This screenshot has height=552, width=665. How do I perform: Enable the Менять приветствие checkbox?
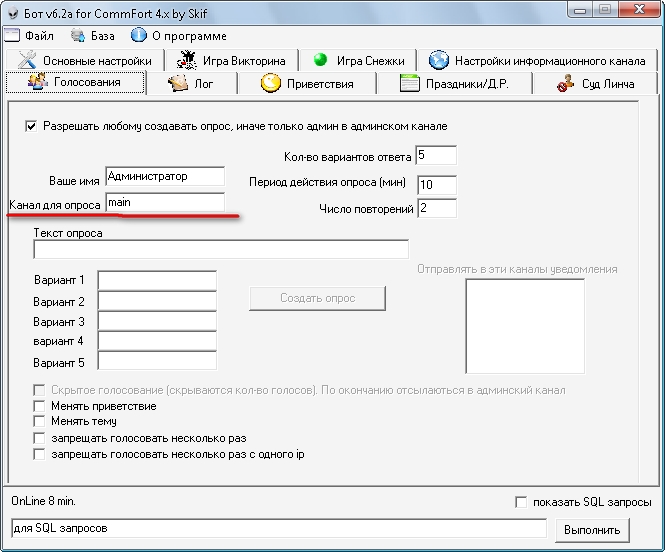(x=40, y=406)
